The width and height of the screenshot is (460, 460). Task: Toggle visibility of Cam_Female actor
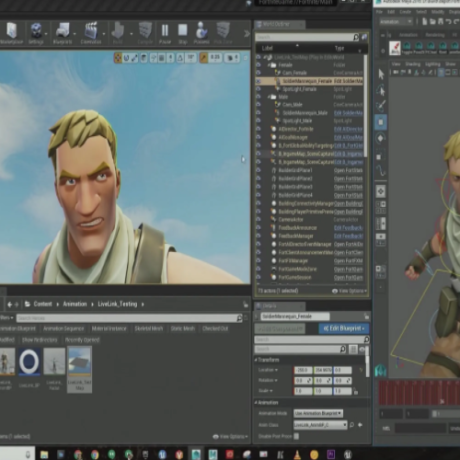click(259, 73)
